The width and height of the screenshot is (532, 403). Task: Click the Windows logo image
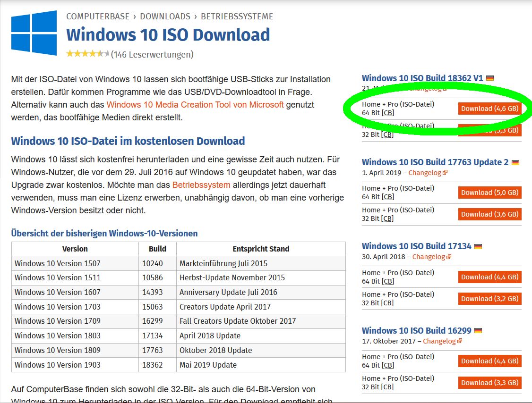[x=34, y=33]
